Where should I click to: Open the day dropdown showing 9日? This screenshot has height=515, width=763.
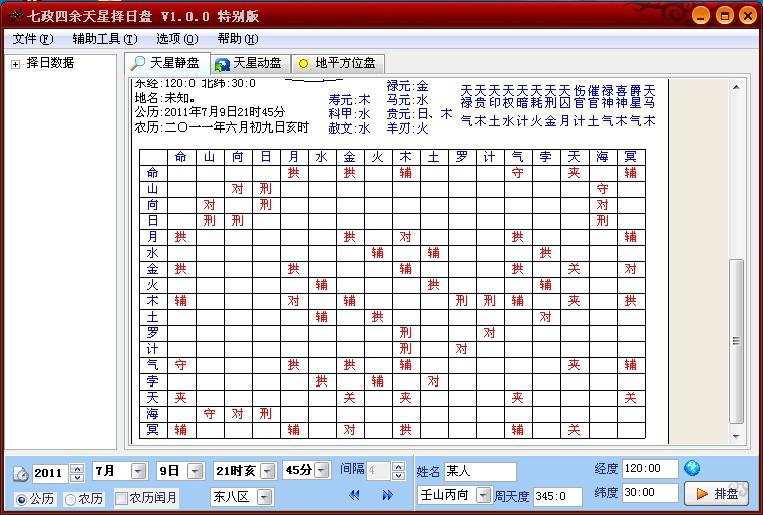click(196, 471)
